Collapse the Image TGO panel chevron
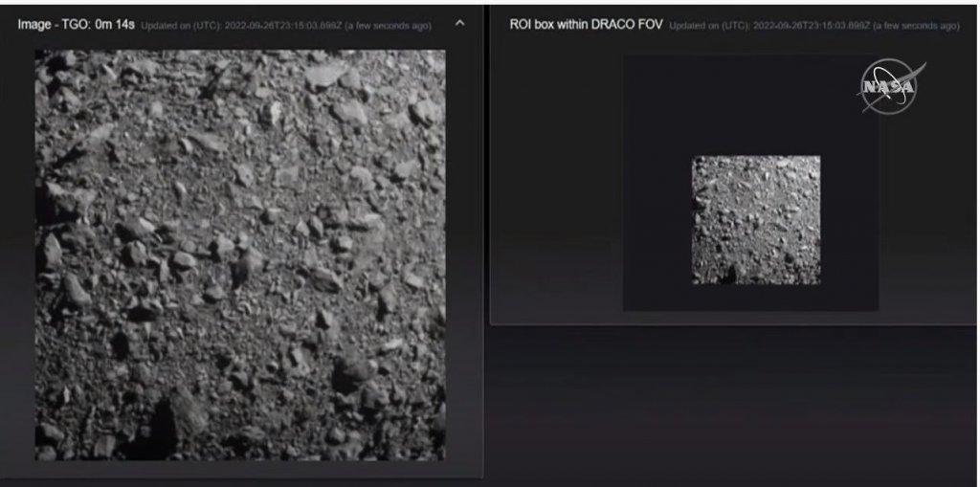 459,23
